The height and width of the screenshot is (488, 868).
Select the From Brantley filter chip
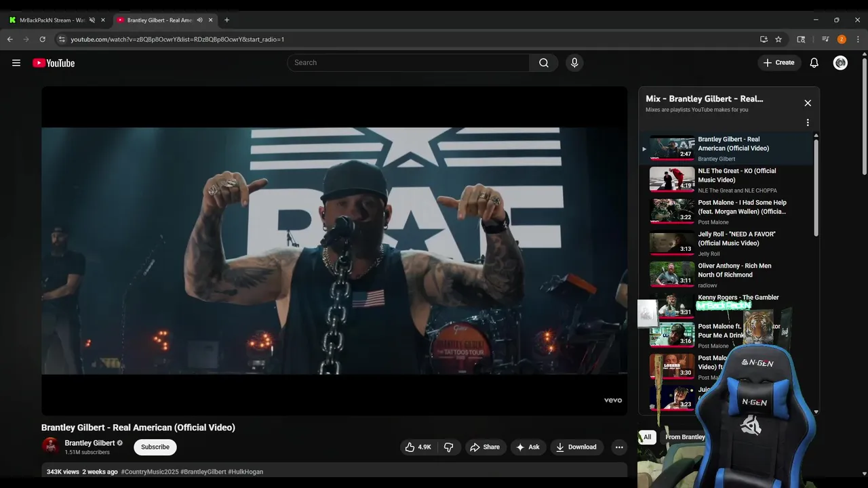[x=685, y=437]
